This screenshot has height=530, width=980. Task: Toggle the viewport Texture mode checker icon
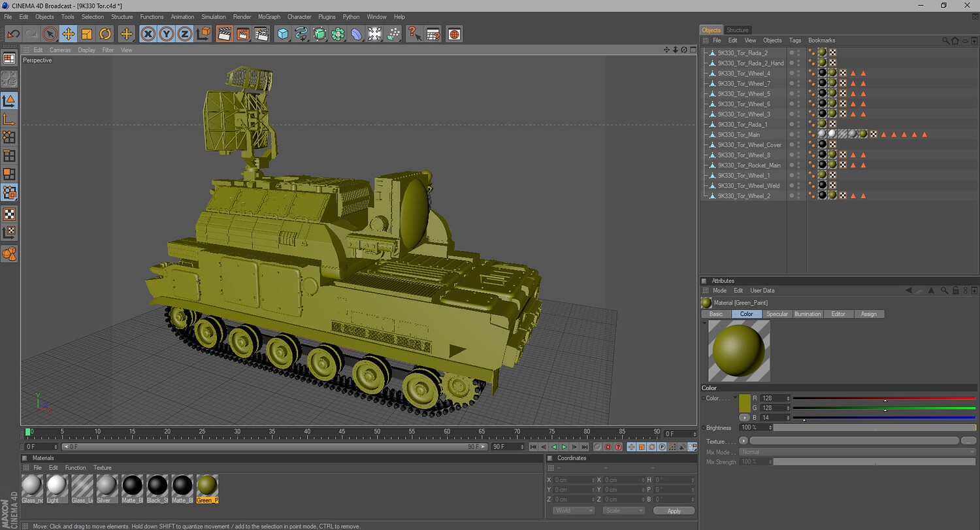9,214
